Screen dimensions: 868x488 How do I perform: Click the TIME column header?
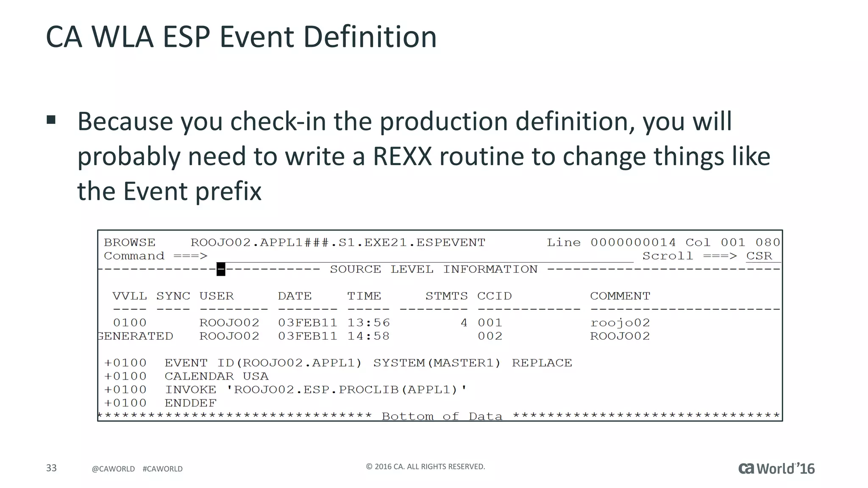tap(364, 296)
